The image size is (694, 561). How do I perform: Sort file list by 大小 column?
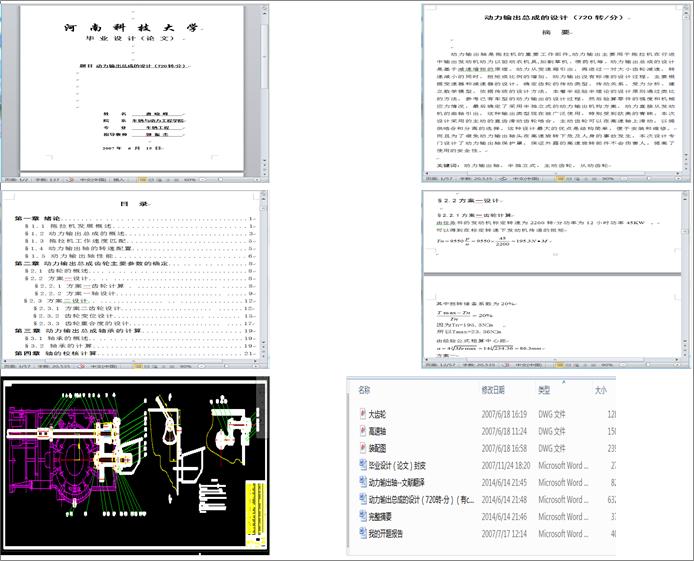(601, 390)
